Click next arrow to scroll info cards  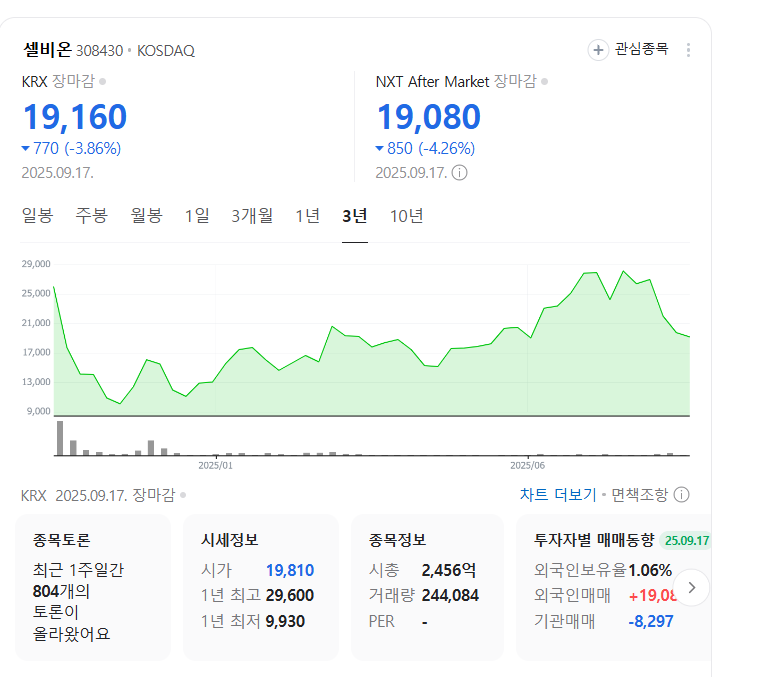pyautogui.click(x=692, y=587)
